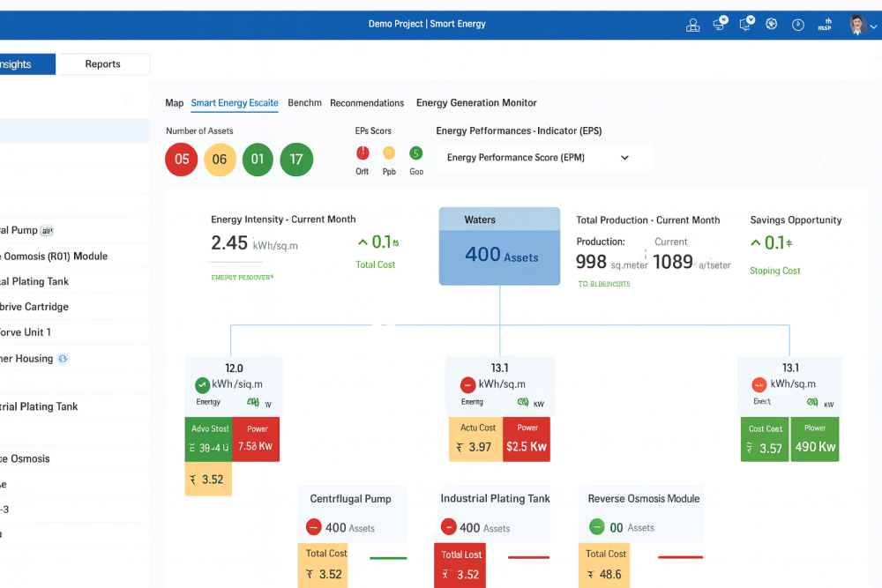Screen dimensions: 882x588
Task: Open the Energy Generation Monitor tab
Action: click(476, 103)
